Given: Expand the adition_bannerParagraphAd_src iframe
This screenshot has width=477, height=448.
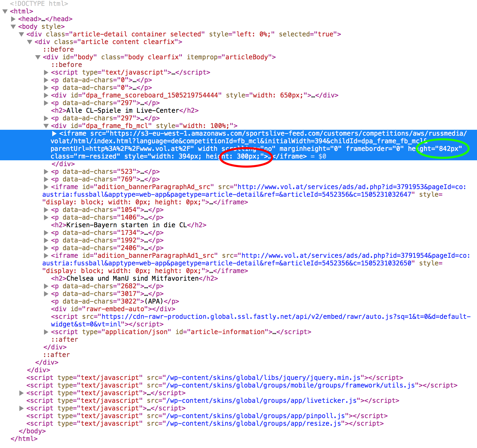Looking at the screenshot, I should click(x=46, y=187).
